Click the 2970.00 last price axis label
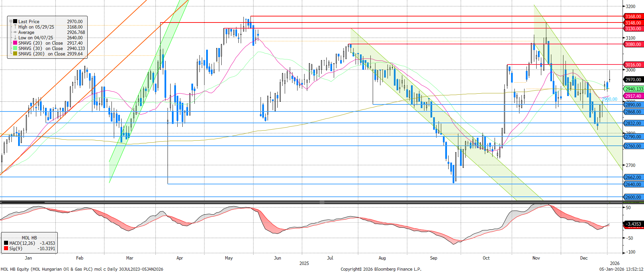 (633, 80)
